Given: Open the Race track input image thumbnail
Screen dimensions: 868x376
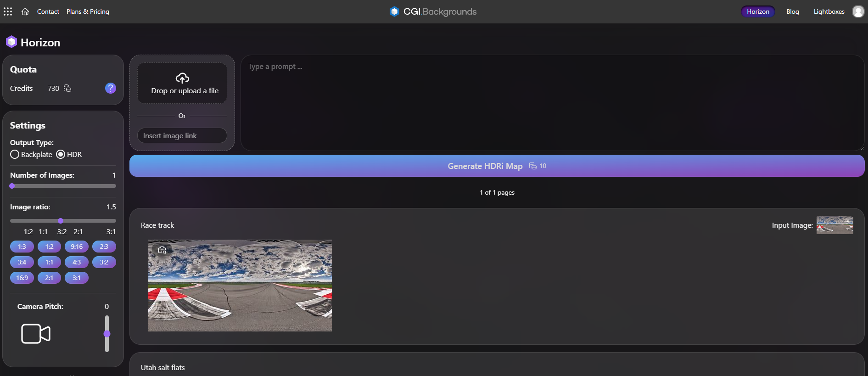Looking at the screenshot, I should 834,225.
